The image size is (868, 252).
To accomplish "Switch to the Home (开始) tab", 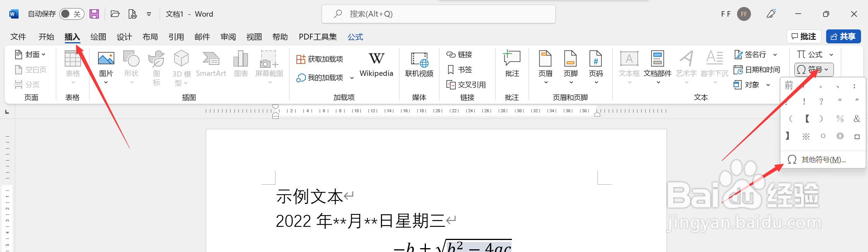I will pos(46,37).
